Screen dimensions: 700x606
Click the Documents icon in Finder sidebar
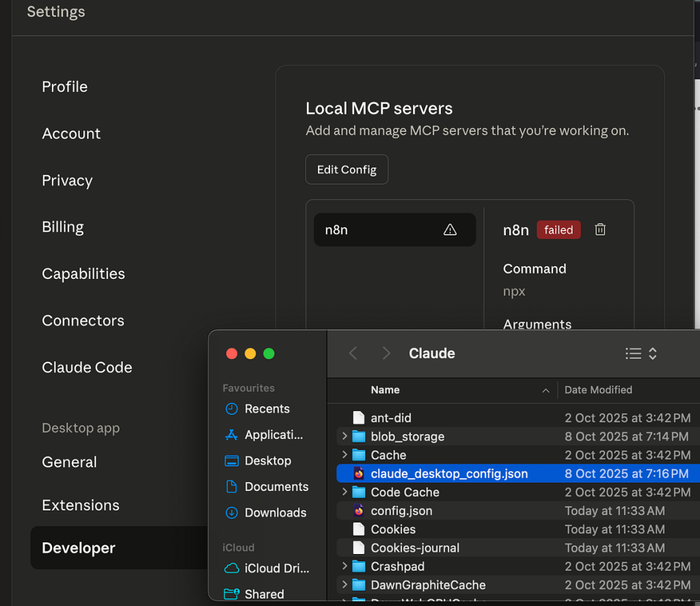231,486
